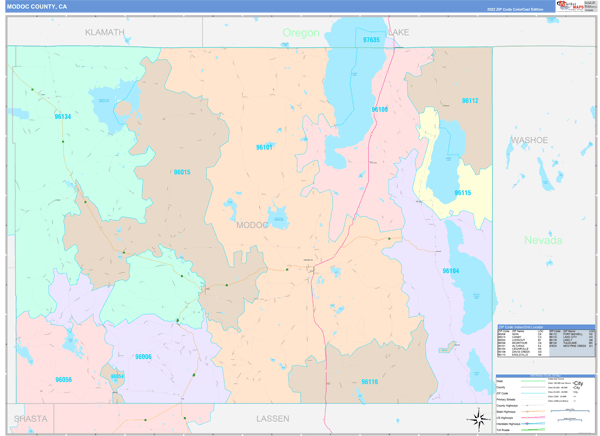Click the WASHOE county label
This screenshot has height=436, width=600.
(x=529, y=139)
